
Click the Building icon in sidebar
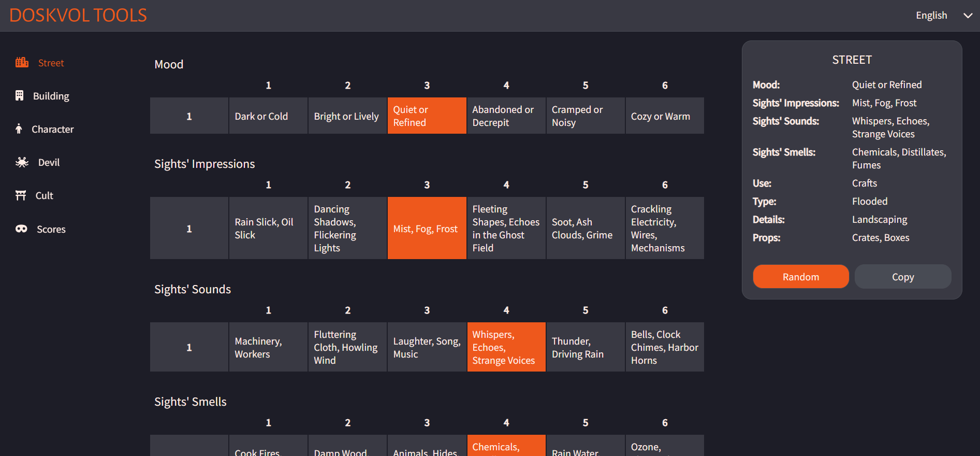[20, 96]
